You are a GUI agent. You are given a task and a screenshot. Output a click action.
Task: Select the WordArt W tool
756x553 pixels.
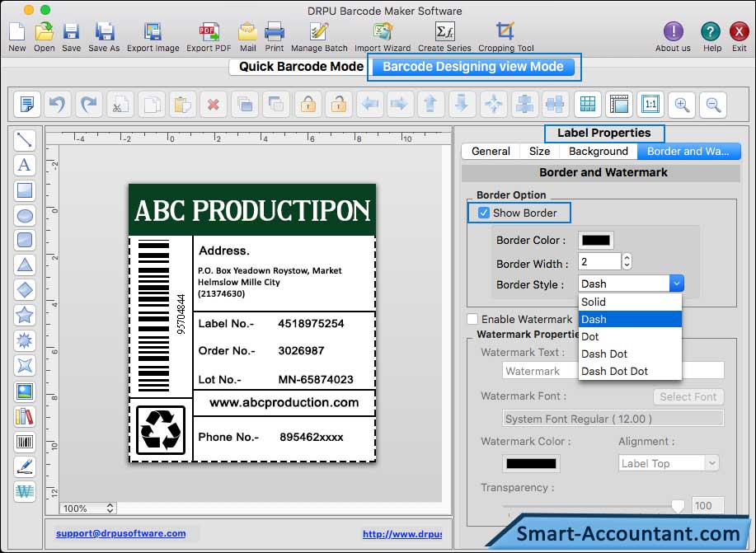coord(25,491)
